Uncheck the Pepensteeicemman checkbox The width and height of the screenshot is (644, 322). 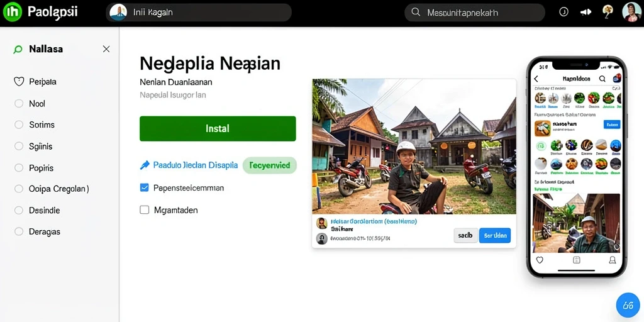pos(144,187)
